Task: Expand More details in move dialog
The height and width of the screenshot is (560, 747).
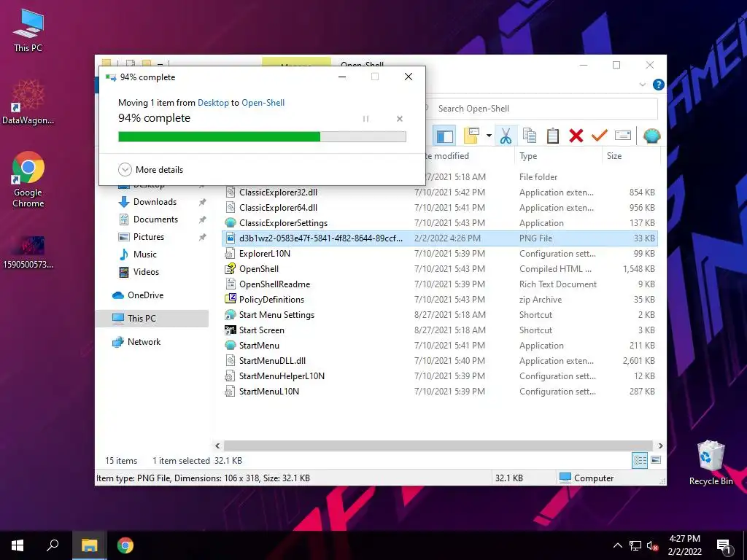Action: (150, 169)
